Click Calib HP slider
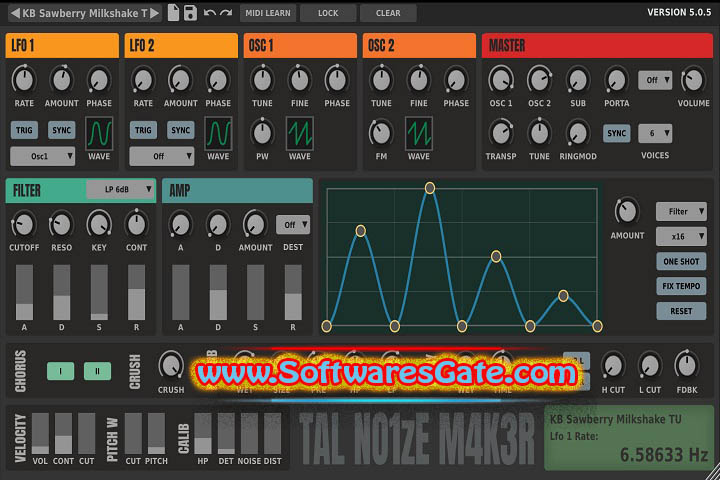The image size is (720, 480). coord(203,433)
